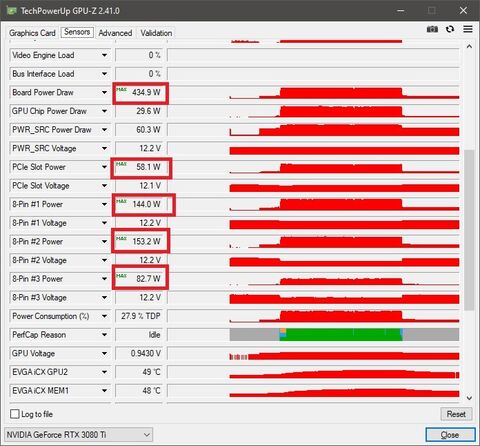The height and width of the screenshot is (446, 480).
Task: Click the GPU-Z app icon in the title bar
Action: tap(12, 11)
